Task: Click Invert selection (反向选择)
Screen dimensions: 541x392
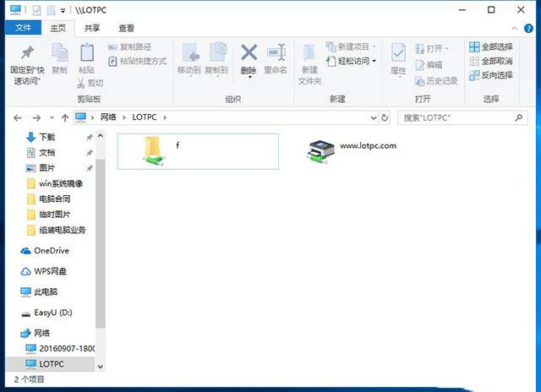Action: coord(491,75)
